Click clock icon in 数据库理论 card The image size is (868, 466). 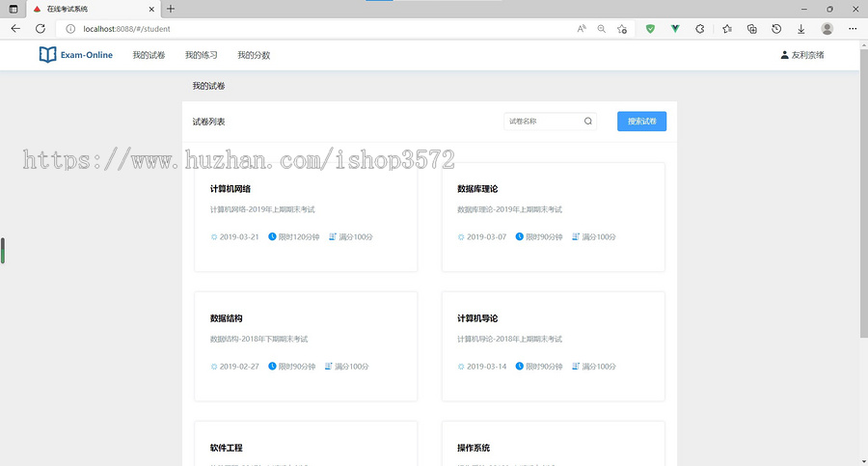click(x=519, y=236)
